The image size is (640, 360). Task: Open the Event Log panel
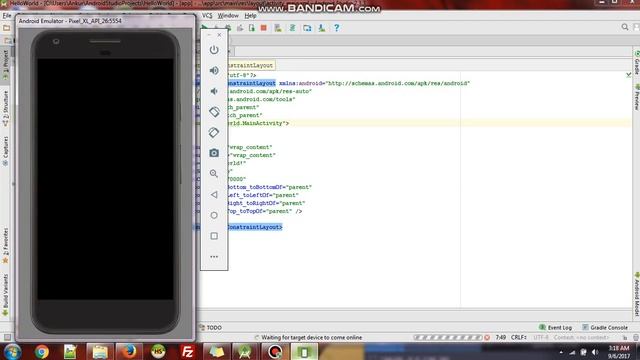[x=556, y=327]
